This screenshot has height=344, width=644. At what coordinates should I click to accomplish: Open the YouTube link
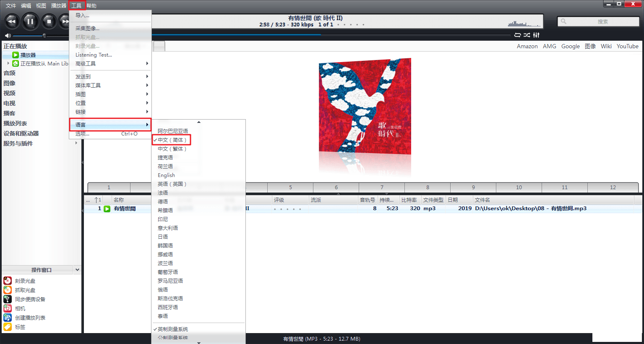pyautogui.click(x=627, y=46)
